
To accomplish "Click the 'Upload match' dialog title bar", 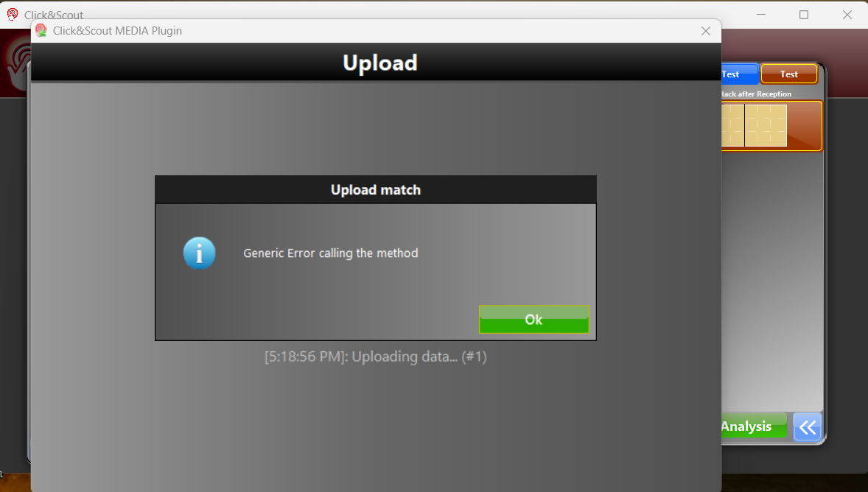I will coord(375,190).
